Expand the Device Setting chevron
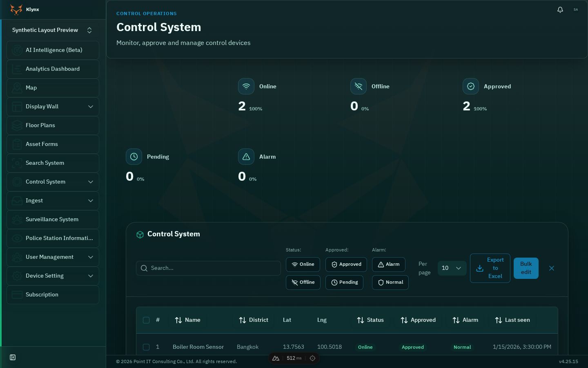 tap(91, 276)
